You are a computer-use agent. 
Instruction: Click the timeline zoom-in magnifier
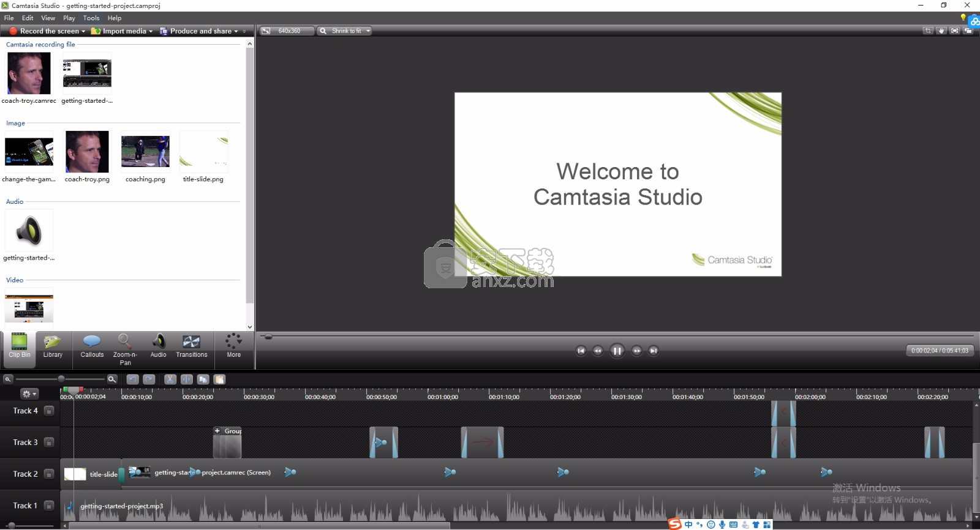(x=112, y=379)
